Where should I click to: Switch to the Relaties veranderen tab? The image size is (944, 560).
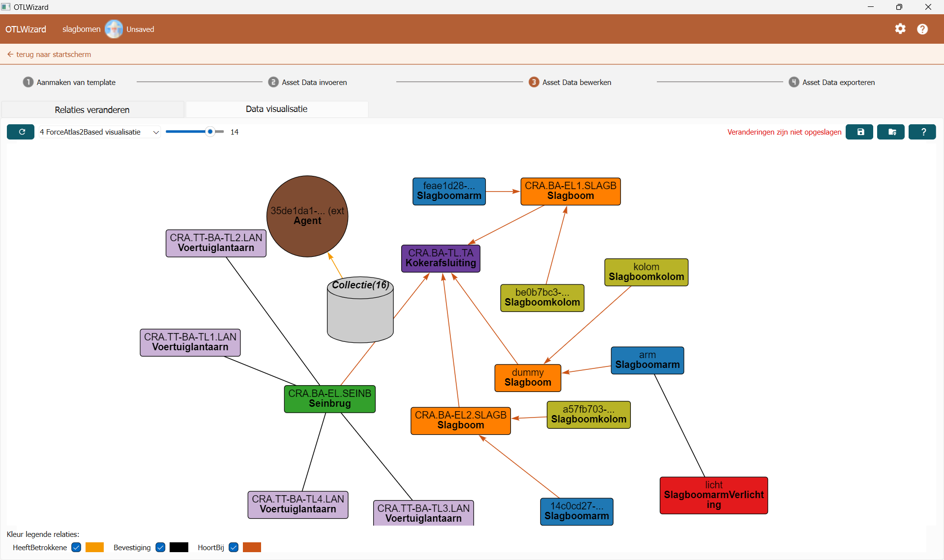(92, 110)
